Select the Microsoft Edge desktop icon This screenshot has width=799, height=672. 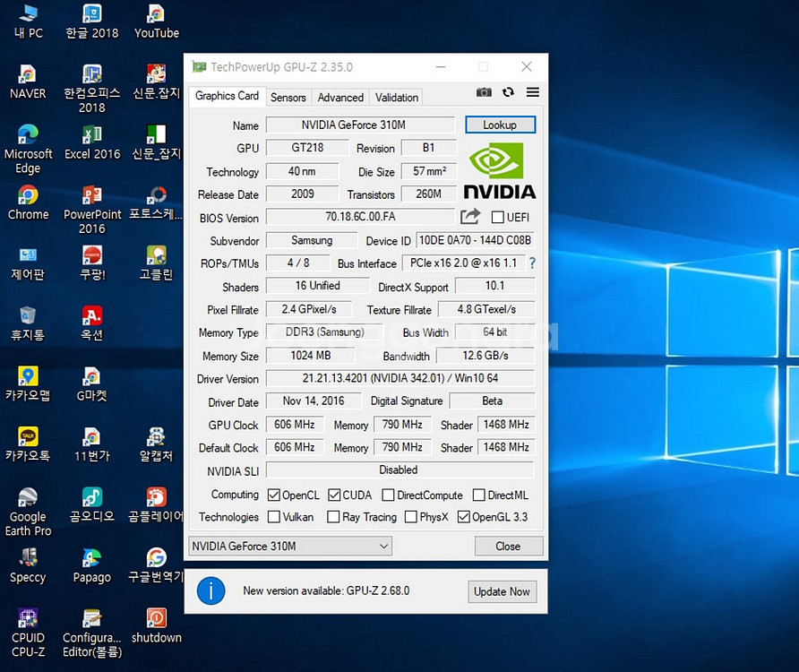pos(28,150)
